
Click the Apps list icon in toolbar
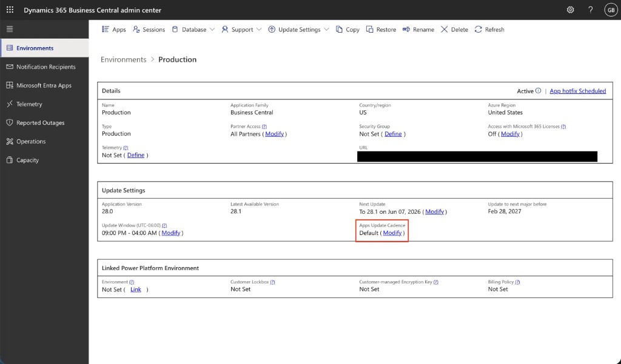pyautogui.click(x=106, y=29)
